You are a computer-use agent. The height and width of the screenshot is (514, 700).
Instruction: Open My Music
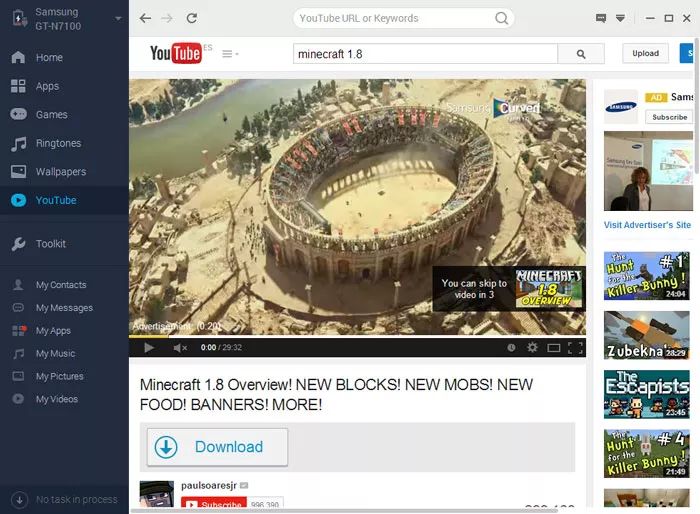(x=64, y=353)
